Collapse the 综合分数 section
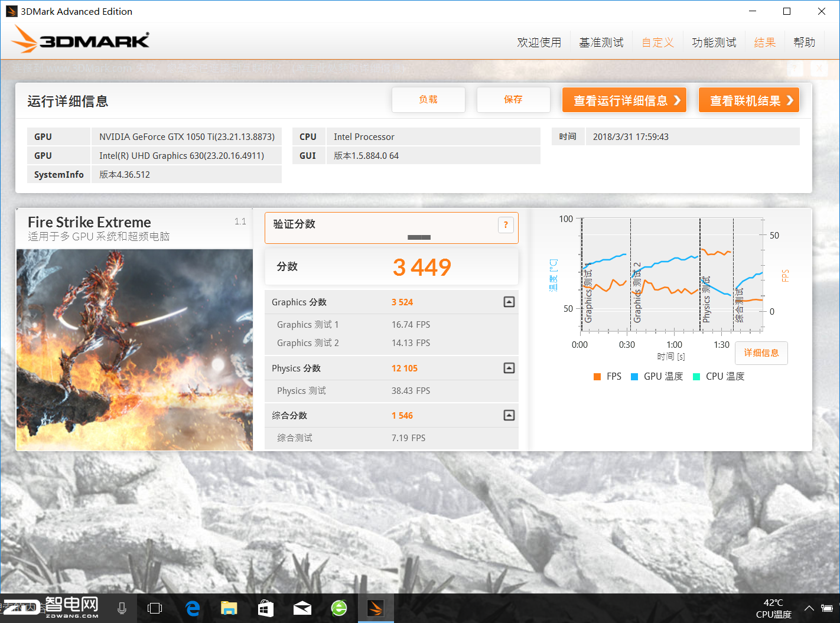The width and height of the screenshot is (840, 623). (509, 415)
